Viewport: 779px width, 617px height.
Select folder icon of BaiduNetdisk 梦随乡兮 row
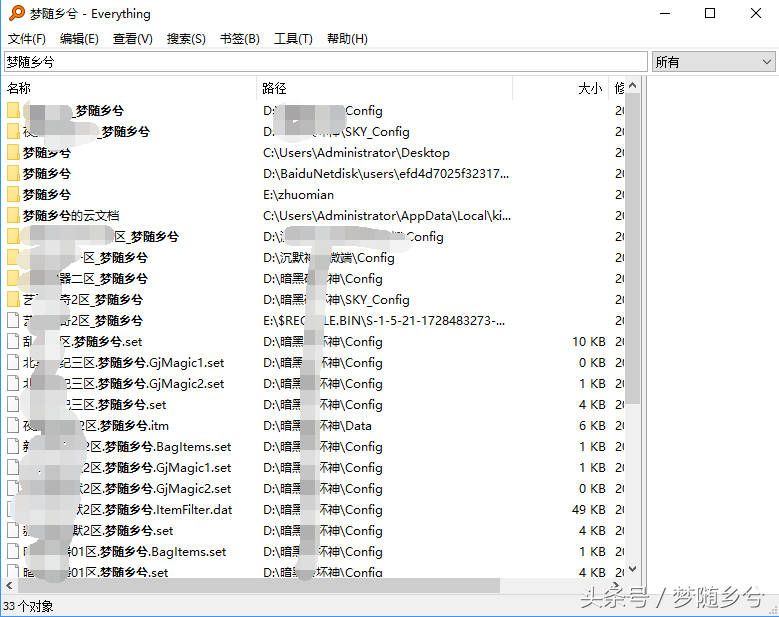coord(13,173)
